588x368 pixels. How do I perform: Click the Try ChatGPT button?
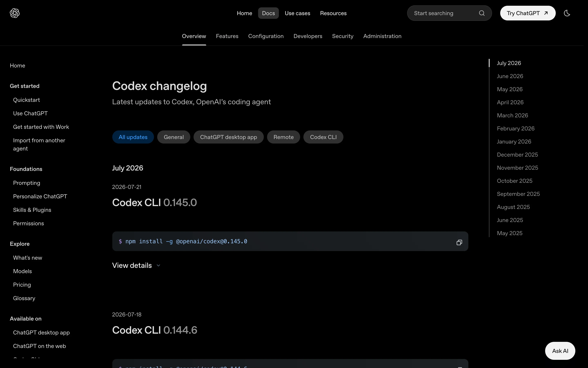pyautogui.click(x=528, y=13)
